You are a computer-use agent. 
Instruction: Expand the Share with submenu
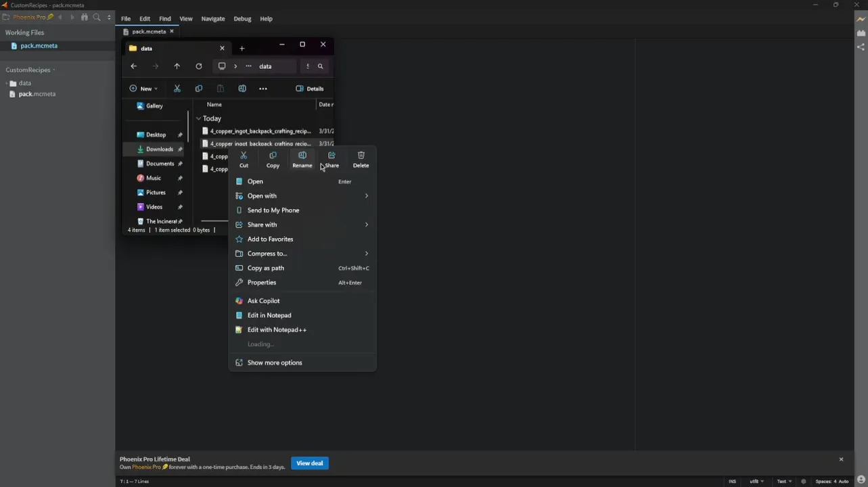coord(302,225)
